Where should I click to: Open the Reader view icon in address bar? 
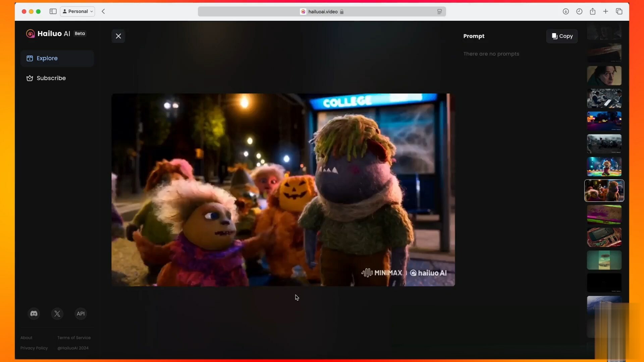click(439, 11)
